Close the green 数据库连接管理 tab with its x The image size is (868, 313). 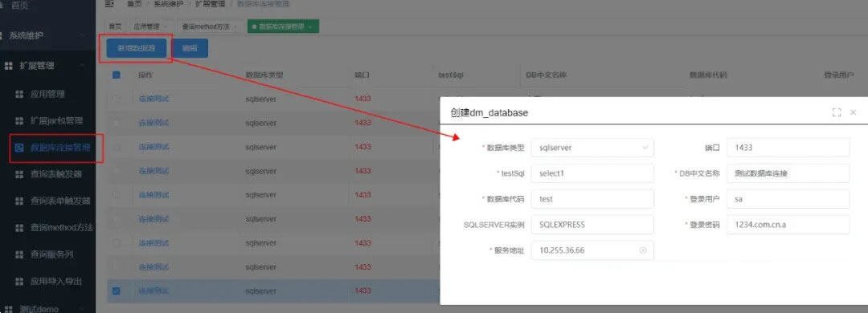pos(310,26)
